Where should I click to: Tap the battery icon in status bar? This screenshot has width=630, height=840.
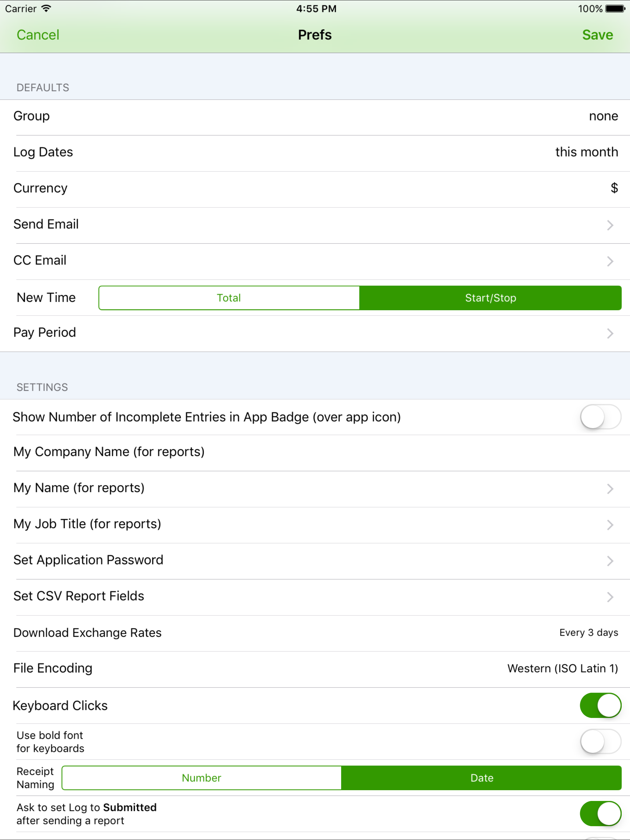[615, 9]
